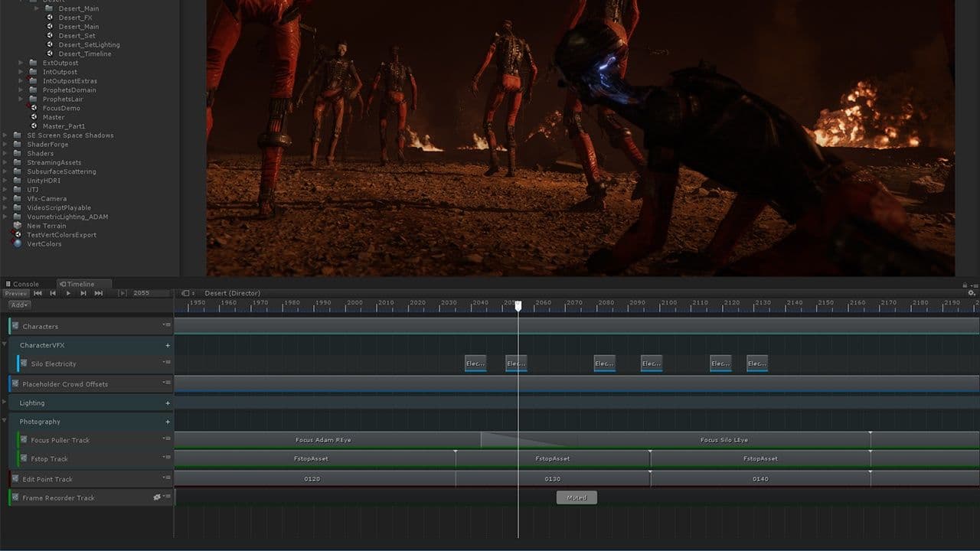Jump to first frame using the rewind icon
This screenshot has width=980, height=551.
pos(37,293)
